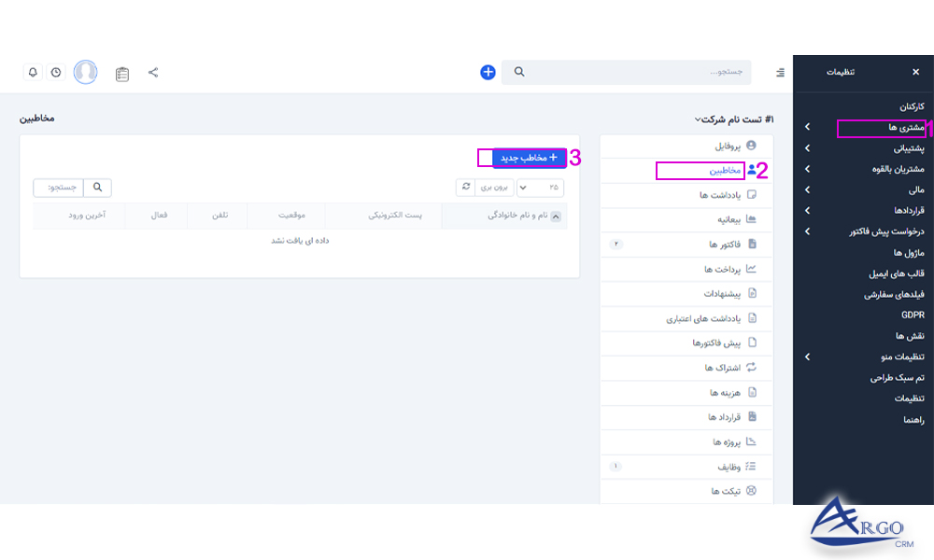Open the notifications bell icon
934x560 pixels.
[34, 72]
